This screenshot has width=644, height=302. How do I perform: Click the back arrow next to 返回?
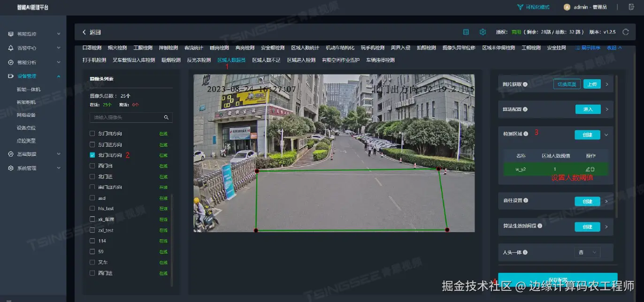tap(84, 31)
